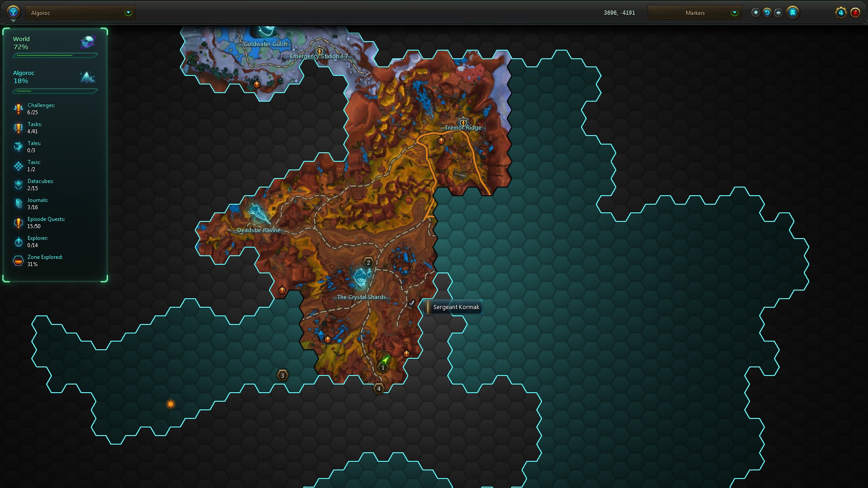Zoom out the map with minus button
This screenshot has height=488, width=868.
(778, 13)
